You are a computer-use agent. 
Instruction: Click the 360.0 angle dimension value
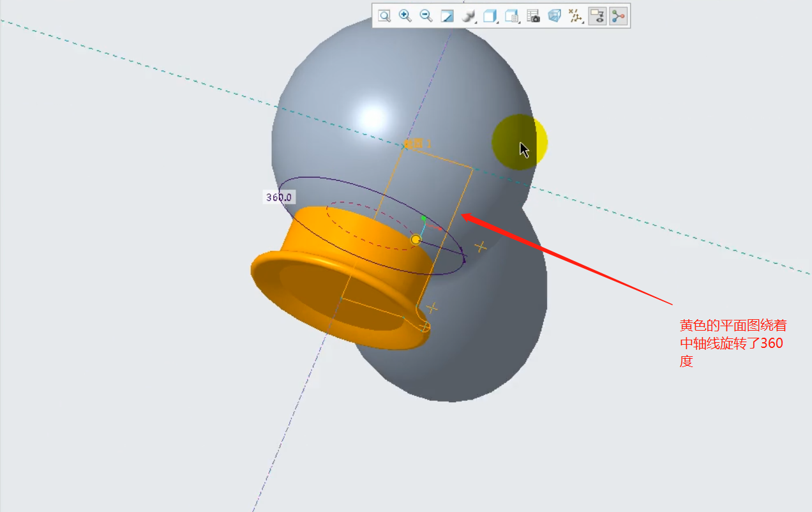279,197
